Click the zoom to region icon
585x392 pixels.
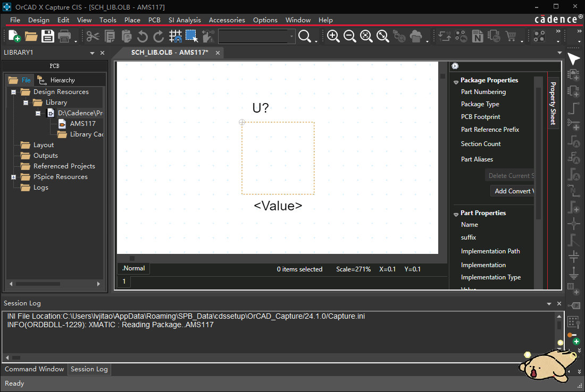pos(366,36)
